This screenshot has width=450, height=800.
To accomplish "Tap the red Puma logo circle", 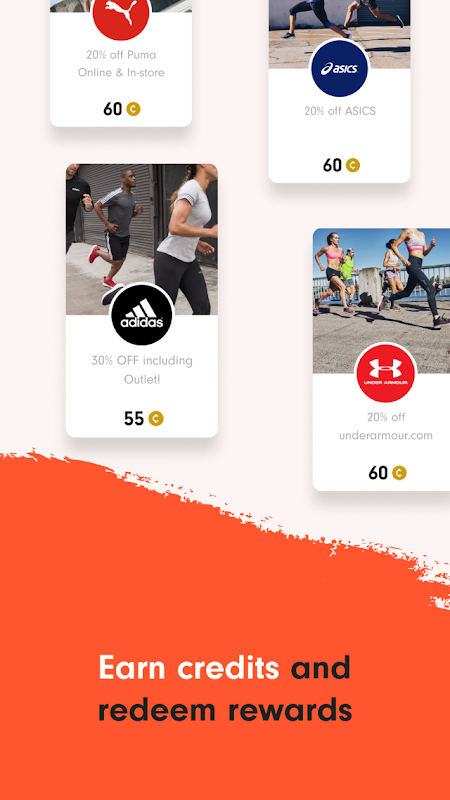I will coord(121,14).
